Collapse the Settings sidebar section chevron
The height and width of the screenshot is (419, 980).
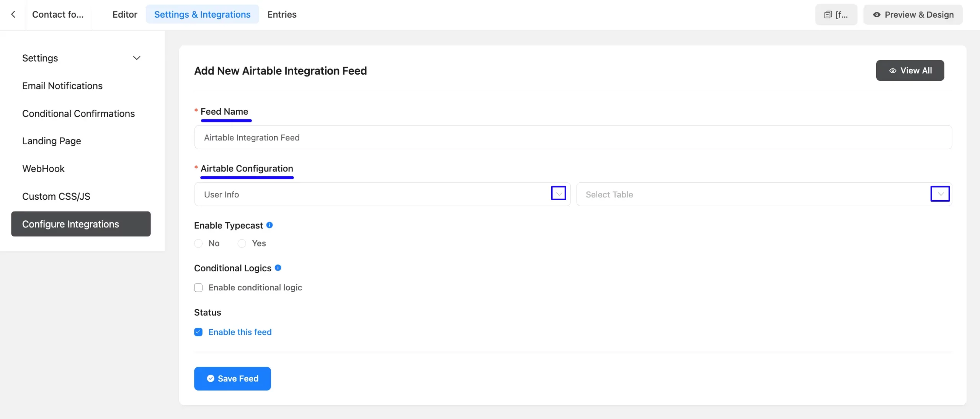(137, 58)
